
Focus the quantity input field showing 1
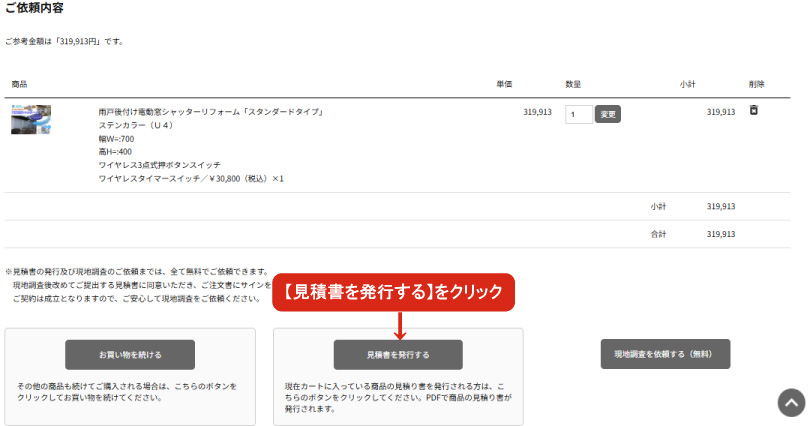click(578, 114)
